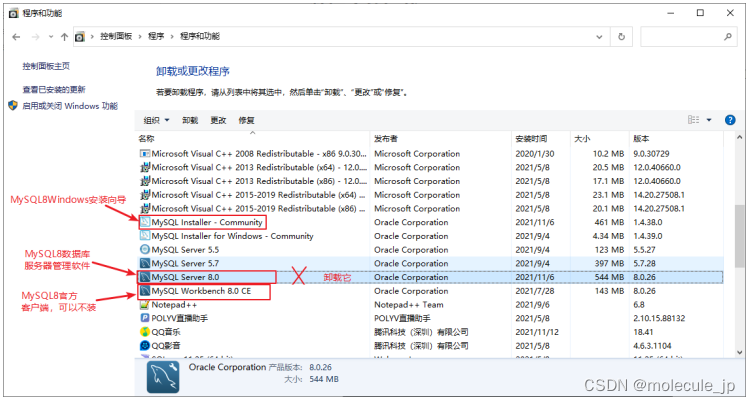
Task: Click icon of Visual C++ 2015-2019 (x64) entry
Action: 144,195
